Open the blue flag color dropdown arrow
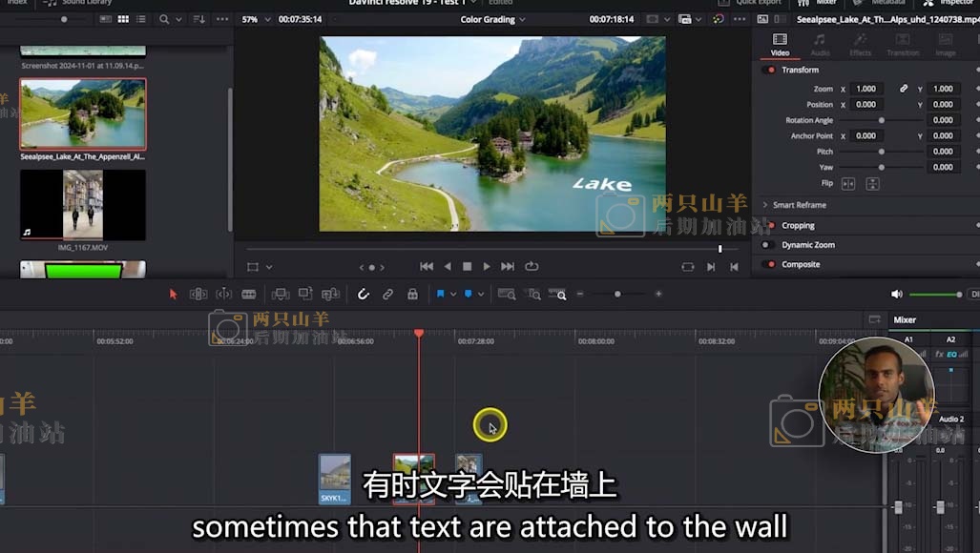Viewport: 980px width, 553px height. click(452, 295)
